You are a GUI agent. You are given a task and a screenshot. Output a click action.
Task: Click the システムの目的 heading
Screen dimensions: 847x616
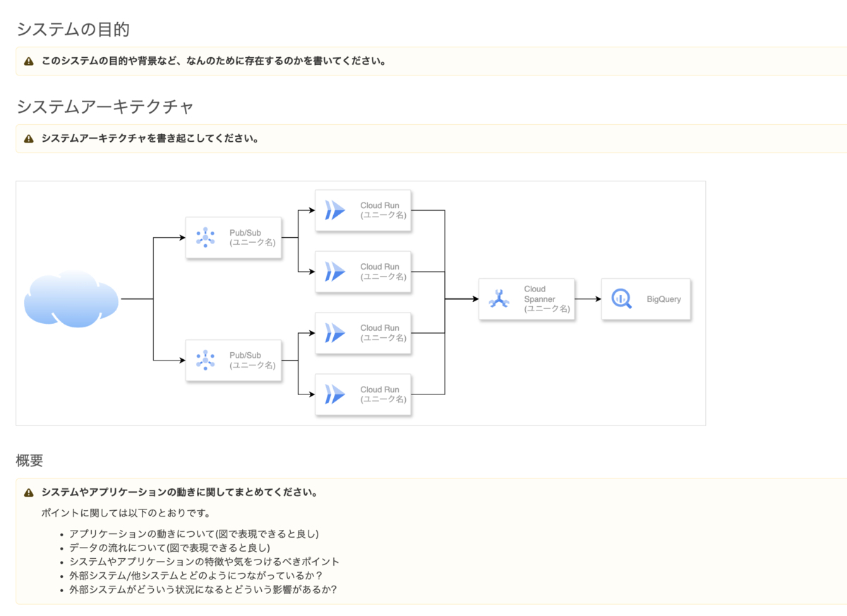pos(73,29)
